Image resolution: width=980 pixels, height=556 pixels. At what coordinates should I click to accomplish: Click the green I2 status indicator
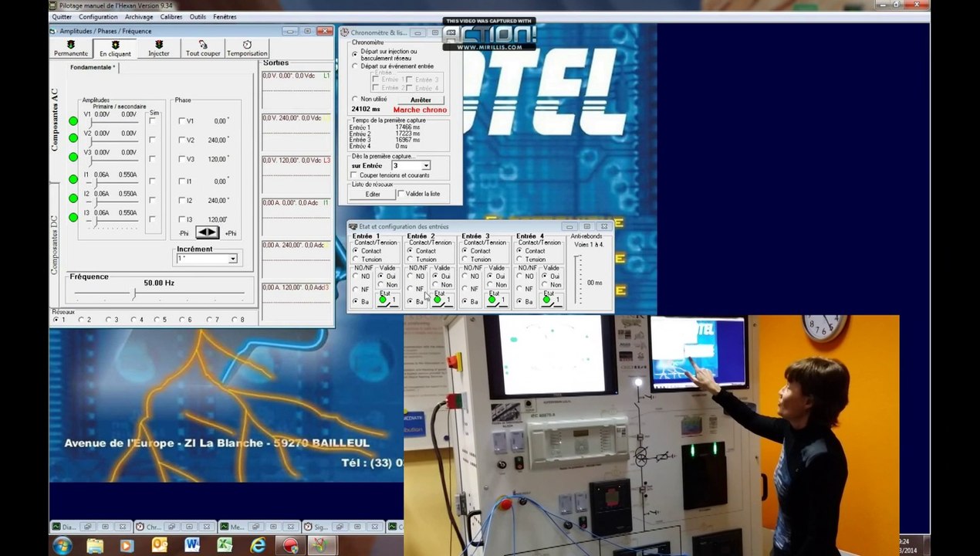pos(73,198)
